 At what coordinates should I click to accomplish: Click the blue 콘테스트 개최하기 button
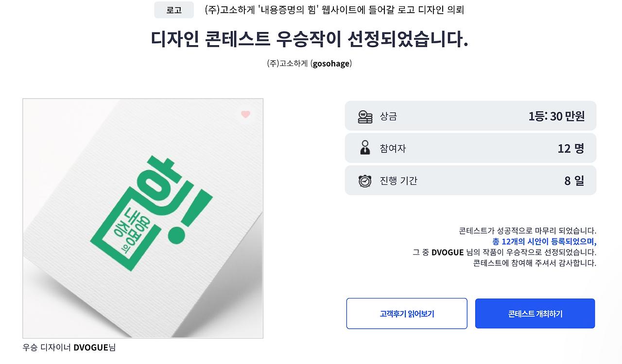[535, 313]
